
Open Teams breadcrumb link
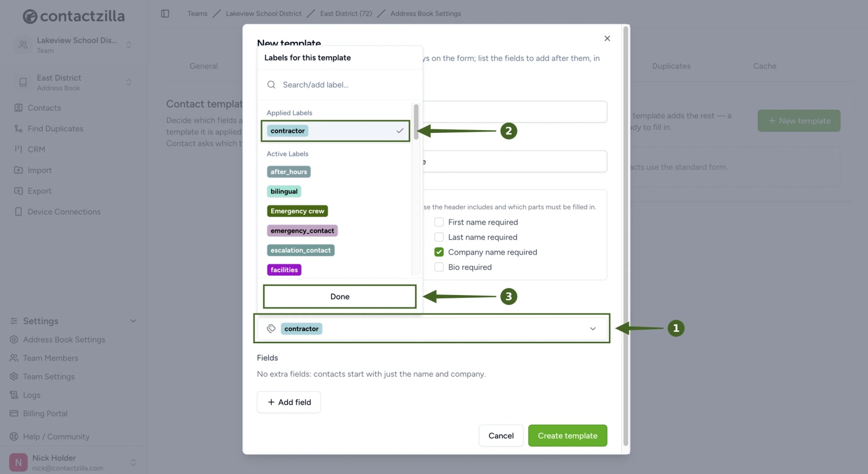point(197,14)
